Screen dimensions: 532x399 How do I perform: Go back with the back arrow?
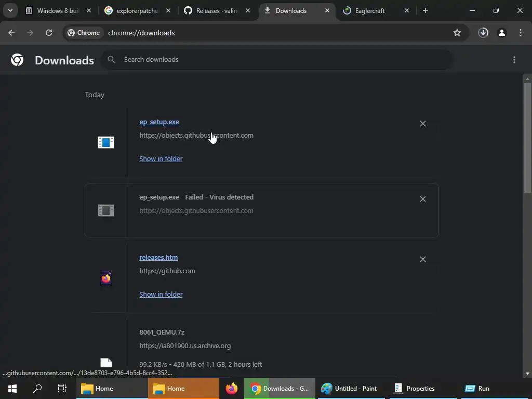(11, 33)
